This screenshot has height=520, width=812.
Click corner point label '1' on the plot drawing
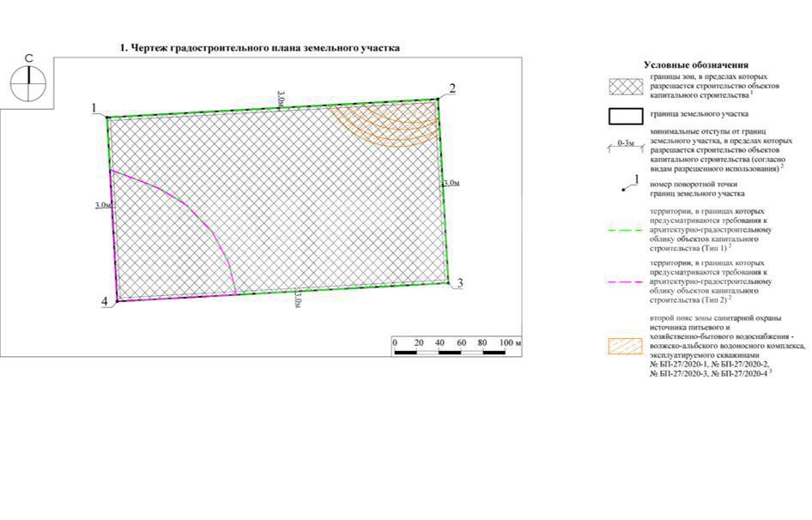pos(94,108)
